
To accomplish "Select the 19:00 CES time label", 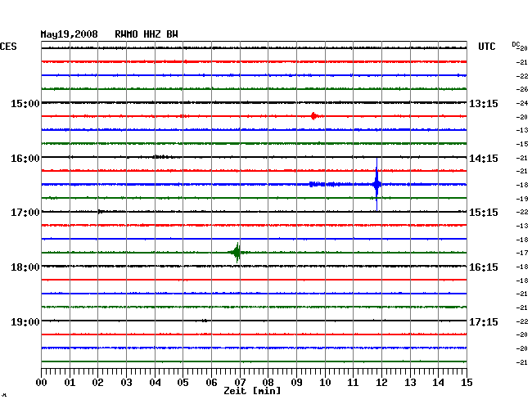I will (x=25, y=321).
